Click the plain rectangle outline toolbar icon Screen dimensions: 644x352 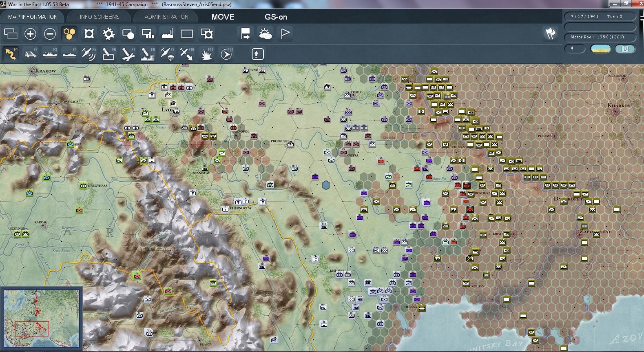click(187, 33)
